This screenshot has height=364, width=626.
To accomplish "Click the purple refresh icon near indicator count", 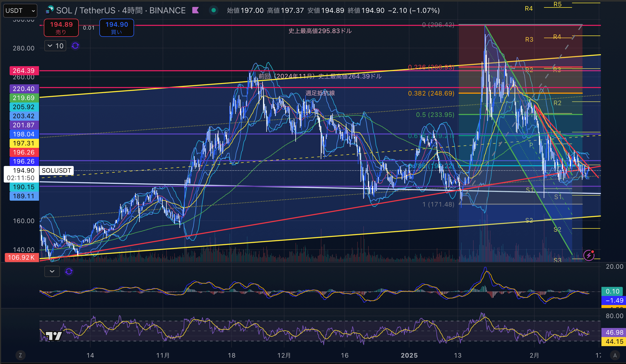I will tap(75, 46).
